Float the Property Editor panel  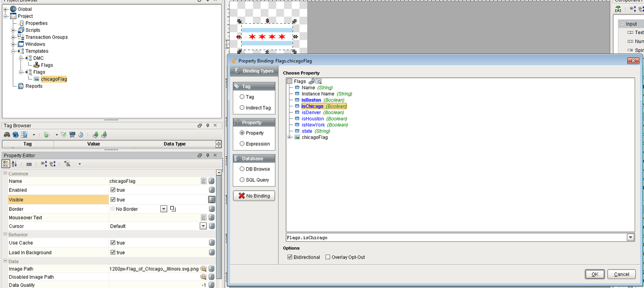point(200,155)
